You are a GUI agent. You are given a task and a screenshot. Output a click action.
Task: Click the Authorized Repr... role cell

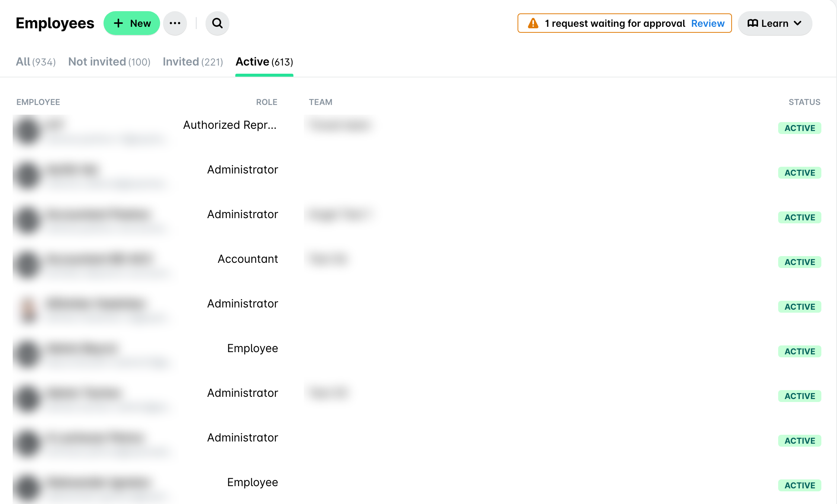230,125
